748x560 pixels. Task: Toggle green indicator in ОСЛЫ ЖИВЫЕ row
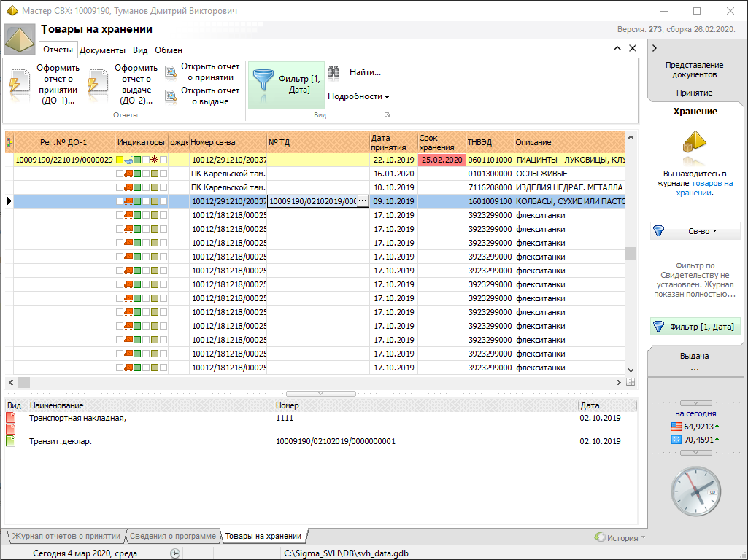pos(137,174)
